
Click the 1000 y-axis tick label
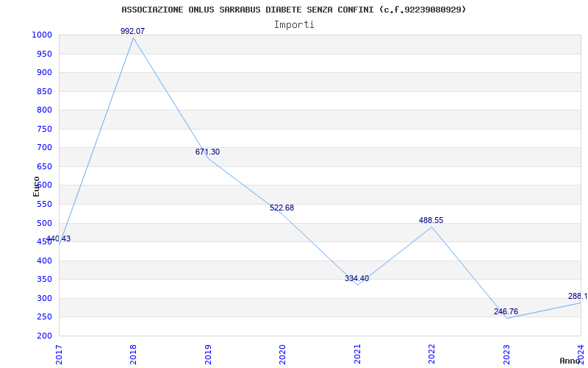pyautogui.click(x=42, y=35)
